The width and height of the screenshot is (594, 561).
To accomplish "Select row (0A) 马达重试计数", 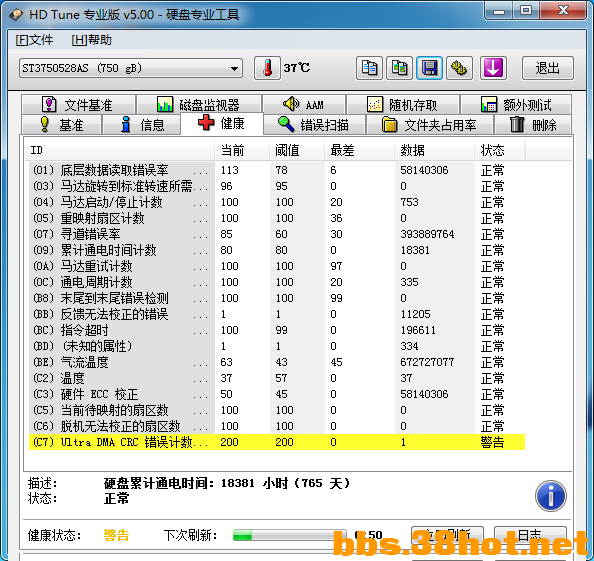I will [277, 266].
